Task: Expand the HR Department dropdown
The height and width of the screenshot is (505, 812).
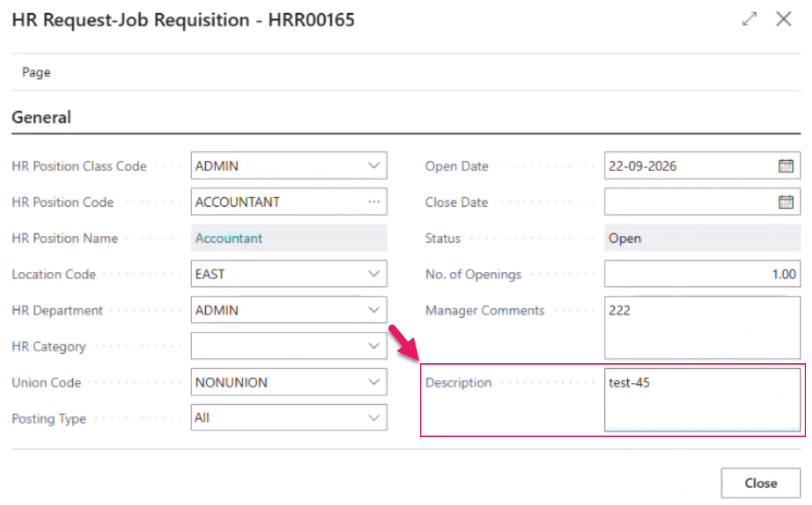Action: 374,310
